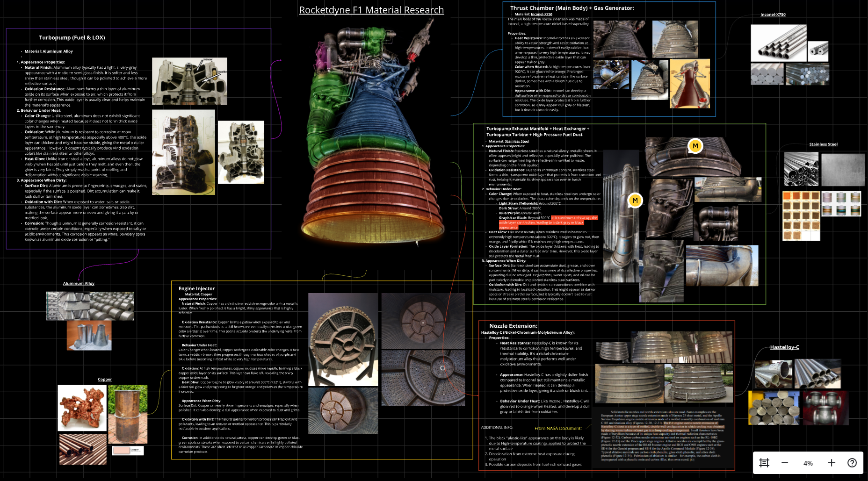
Task: Click the fit-to-screen frame icon
Action: tap(764, 463)
